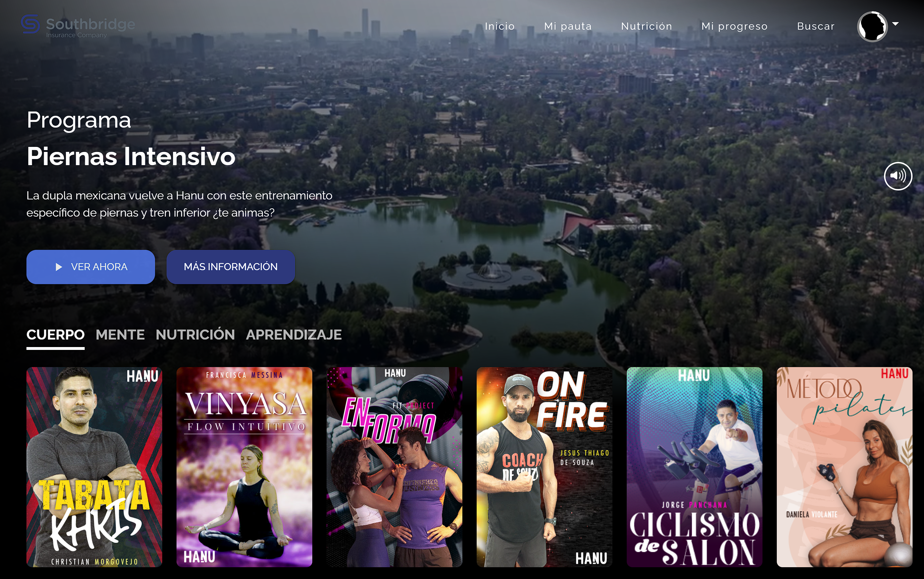Screen dimensions: 924x579
Task: Select the CUERPO tab
Action: point(55,335)
